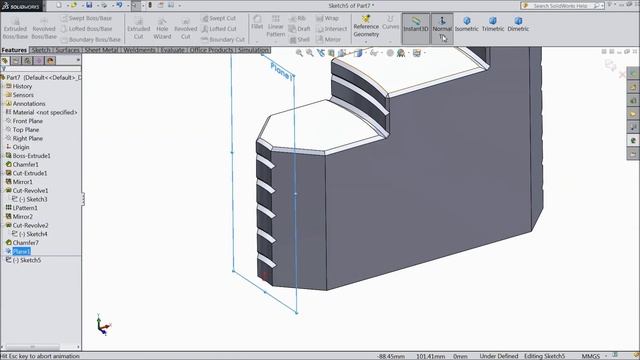This screenshot has height=360, width=640.
Task: Open the Hole Wizard tool
Action: click(162, 28)
